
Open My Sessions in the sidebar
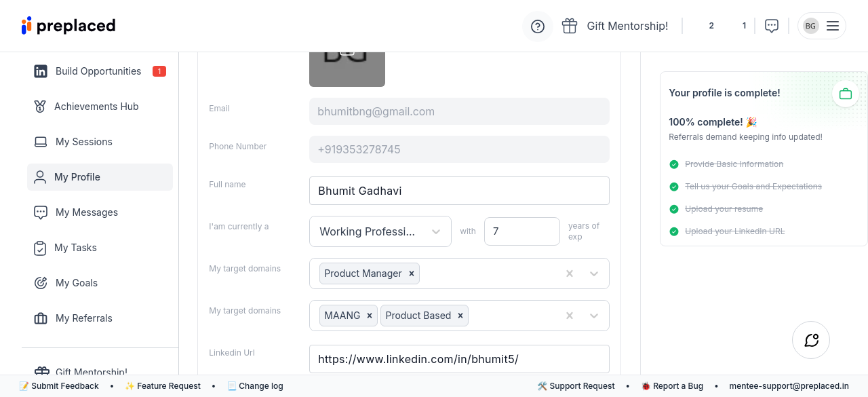83,142
